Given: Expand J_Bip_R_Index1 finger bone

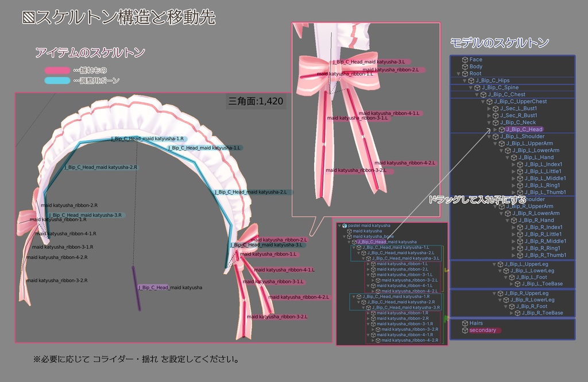Looking at the screenshot, I should (514, 228).
